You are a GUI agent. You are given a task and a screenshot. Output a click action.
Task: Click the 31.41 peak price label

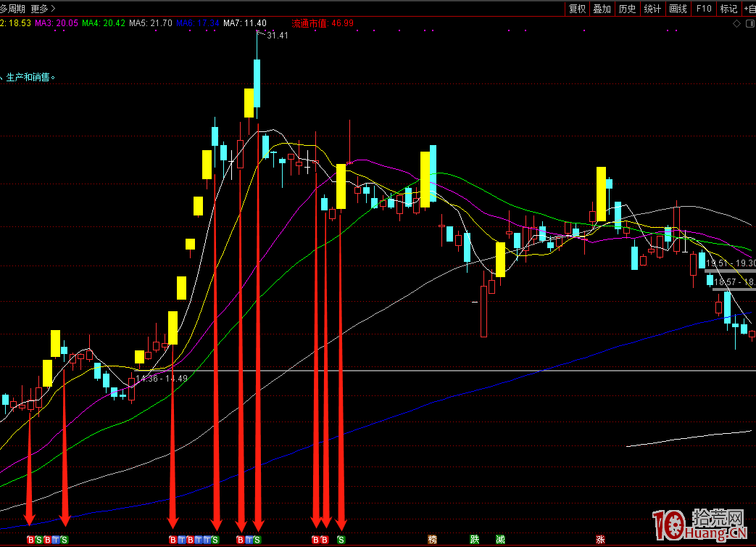tap(278, 35)
